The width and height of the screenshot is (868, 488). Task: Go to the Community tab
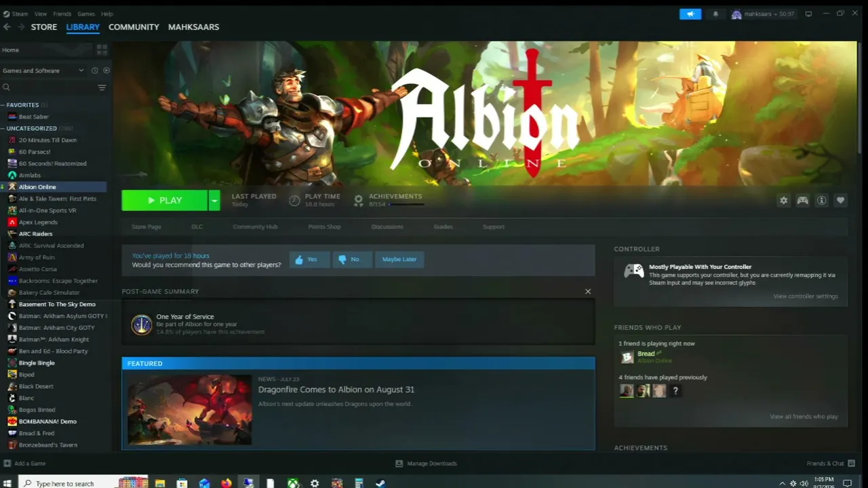pos(134,27)
